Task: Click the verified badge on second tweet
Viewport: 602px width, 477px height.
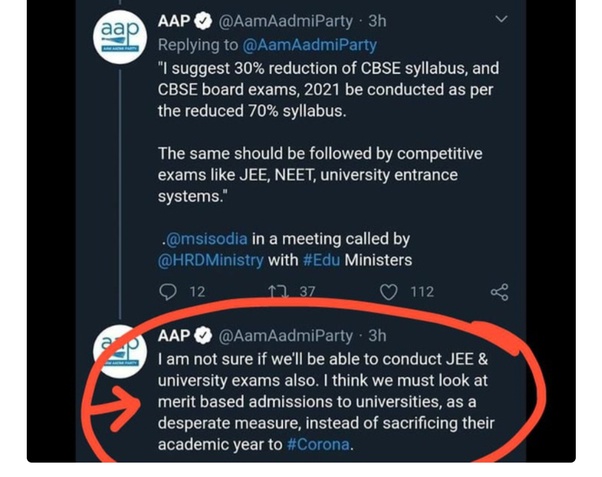Action: pos(202,336)
